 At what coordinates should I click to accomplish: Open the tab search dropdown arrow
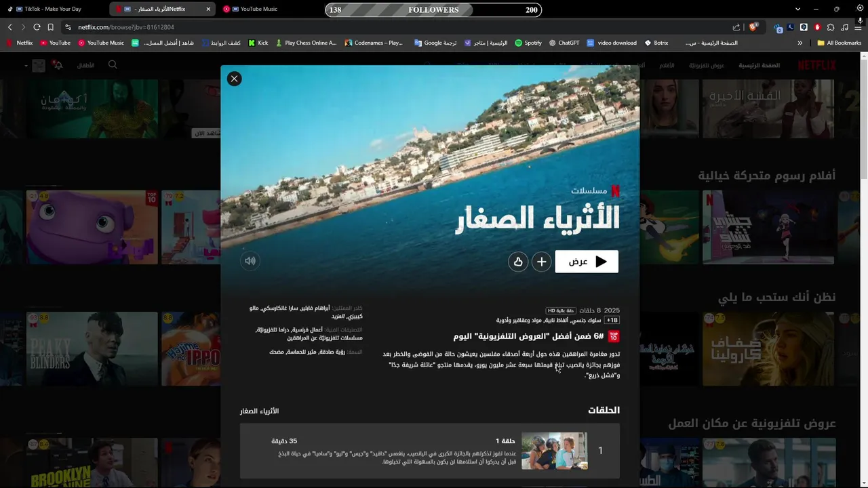point(798,9)
